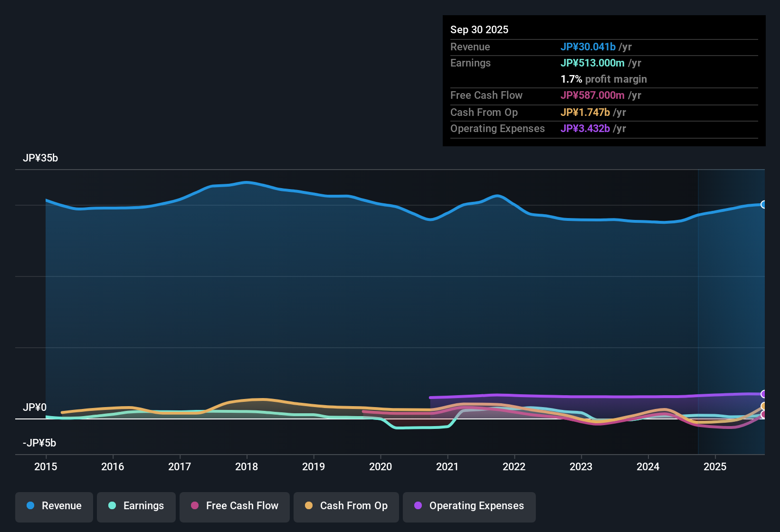Viewport: 780px width, 532px height.
Task: Click the Cash From Op legend label
Action: click(x=353, y=506)
